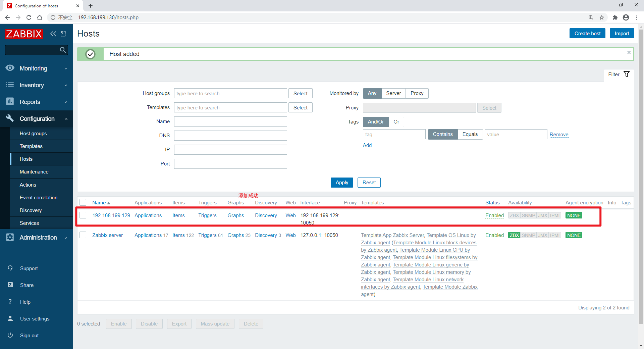Screen dimensions: 644x349
Task: Click the Reports bar-chart icon
Action: point(10,101)
